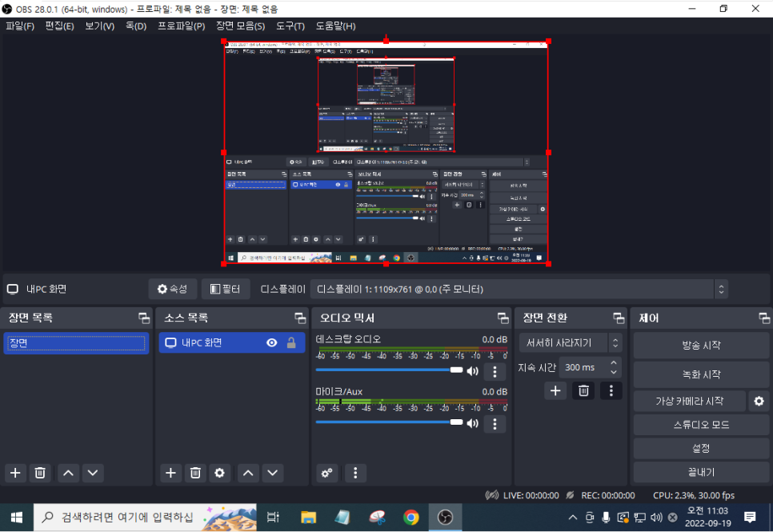
Task: Move the scene up in the list
Action: pyautogui.click(x=69, y=473)
